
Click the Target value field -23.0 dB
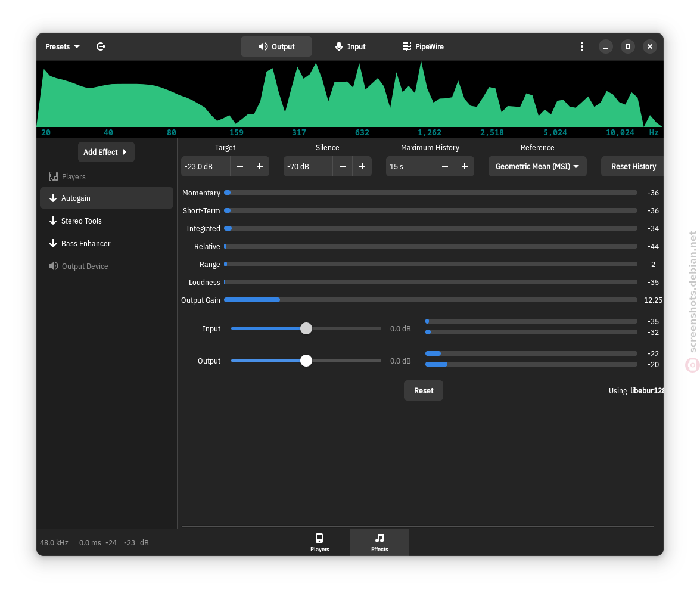click(206, 166)
